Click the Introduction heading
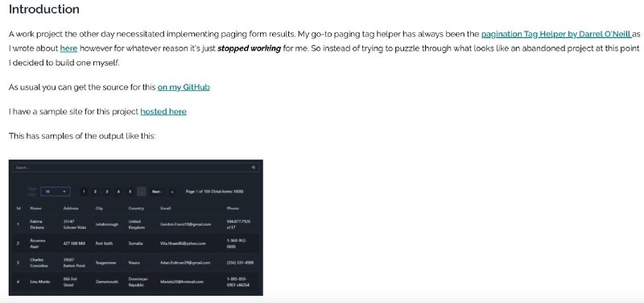Screen dimensions: 644x303 (44, 10)
